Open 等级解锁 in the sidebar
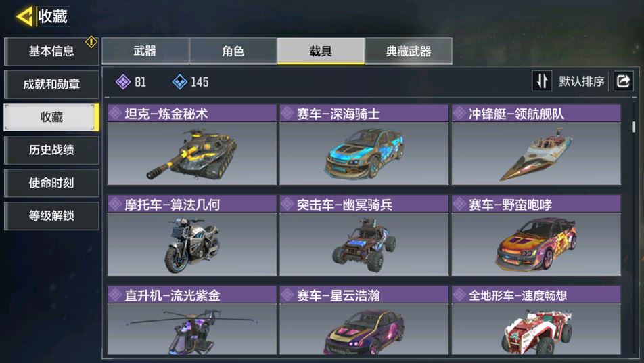 click(x=51, y=216)
